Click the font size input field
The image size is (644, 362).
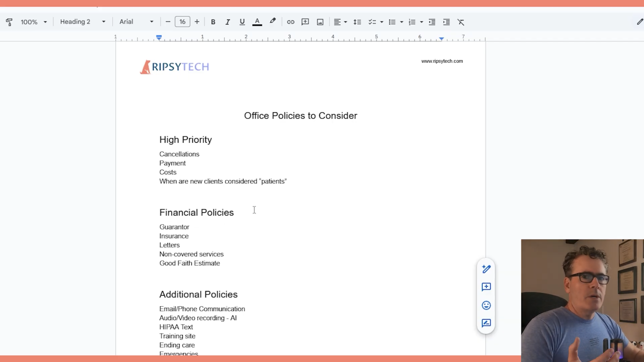pos(182,22)
